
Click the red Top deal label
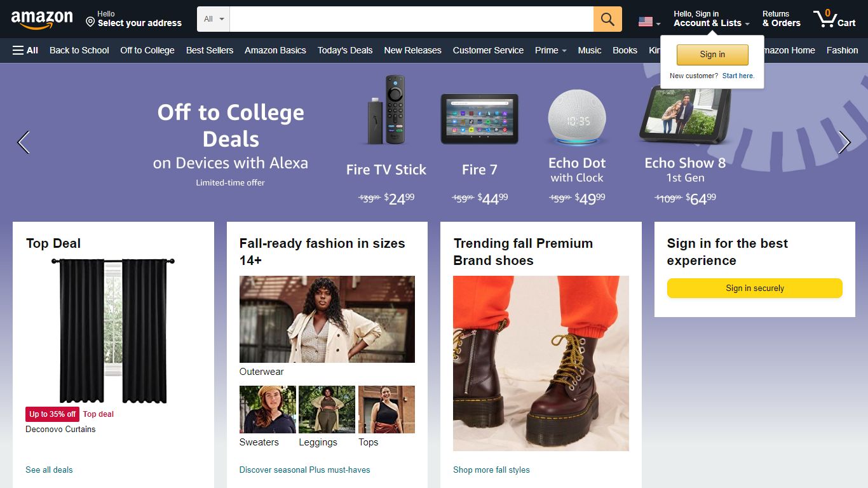(x=98, y=414)
